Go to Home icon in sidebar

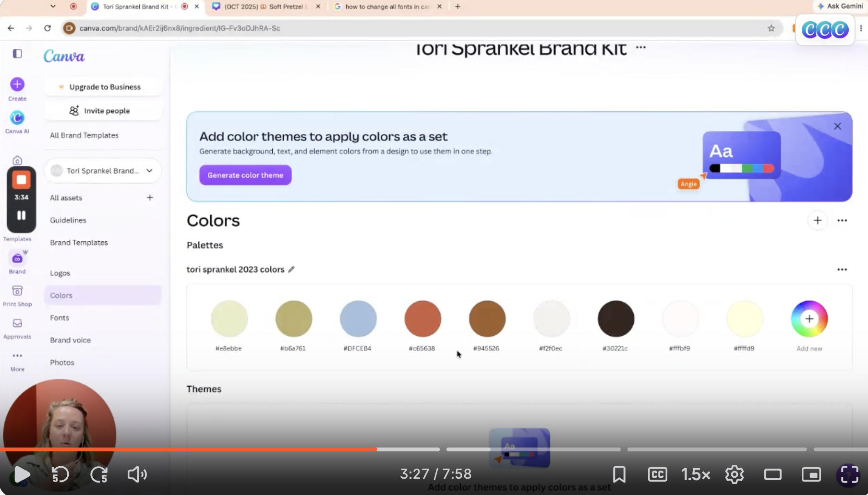(x=17, y=160)
